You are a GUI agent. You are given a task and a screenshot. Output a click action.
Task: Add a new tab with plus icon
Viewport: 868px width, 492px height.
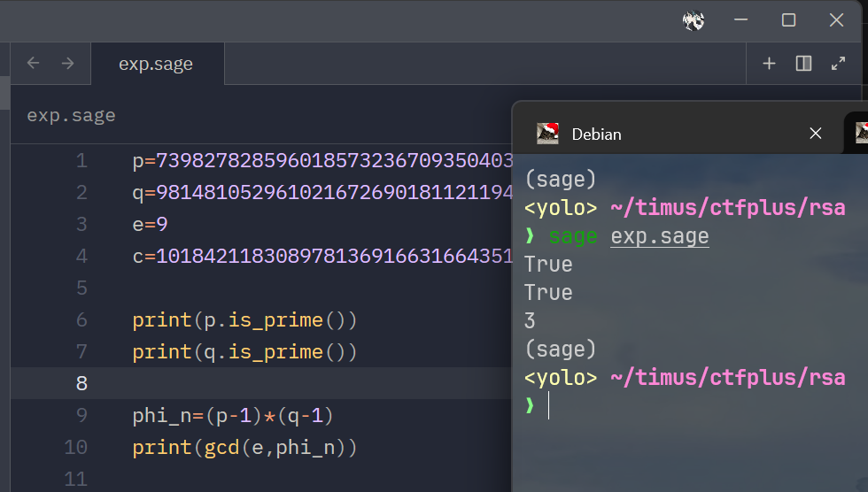(x=769, y=64)
